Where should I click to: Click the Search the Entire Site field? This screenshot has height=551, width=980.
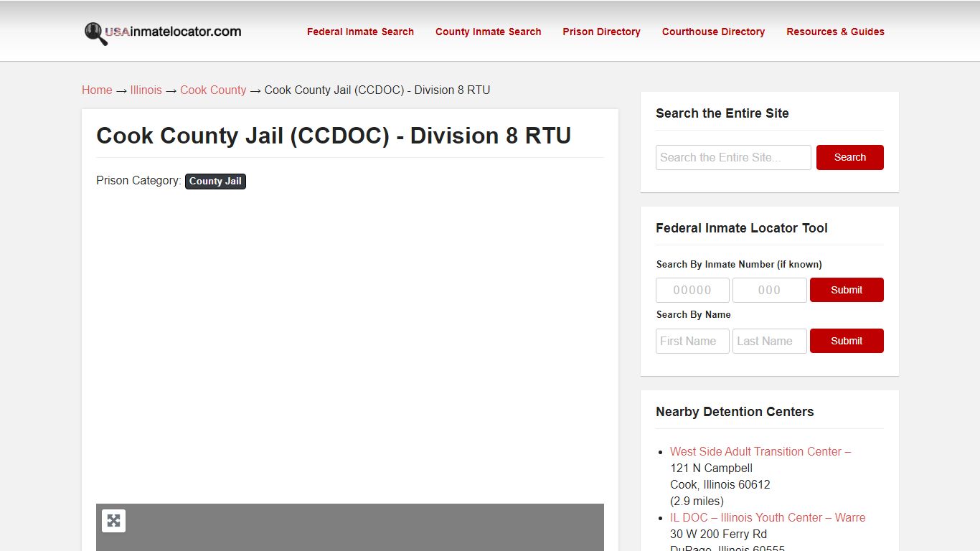click(733, 157)
